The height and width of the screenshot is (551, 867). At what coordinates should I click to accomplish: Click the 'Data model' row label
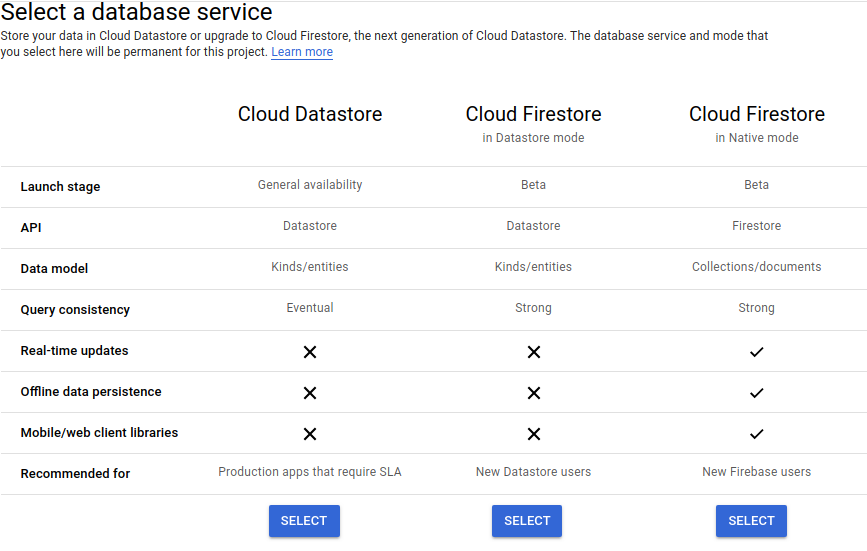point(54,269)
